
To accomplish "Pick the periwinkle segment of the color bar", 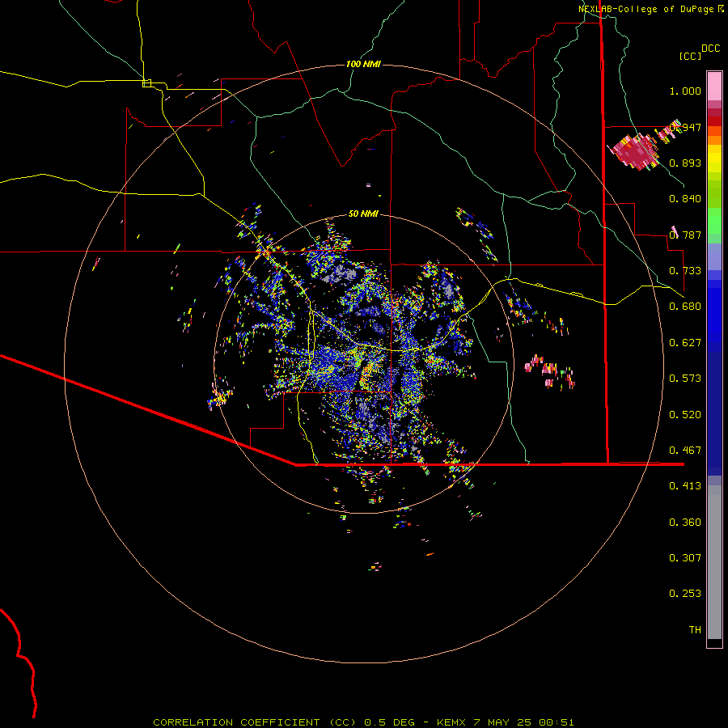I will [x=714, y=258].
